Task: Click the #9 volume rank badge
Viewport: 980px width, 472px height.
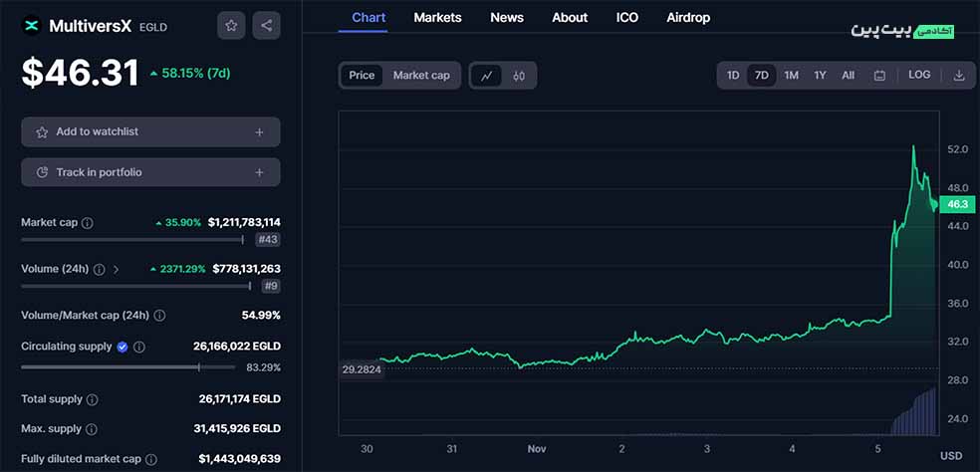Action: 271,287
